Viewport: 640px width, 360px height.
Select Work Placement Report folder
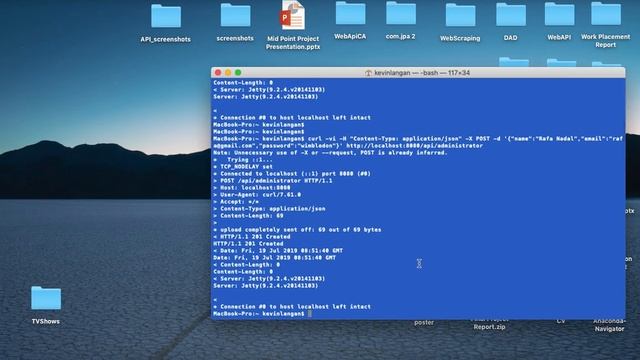[x=606, y=14]
